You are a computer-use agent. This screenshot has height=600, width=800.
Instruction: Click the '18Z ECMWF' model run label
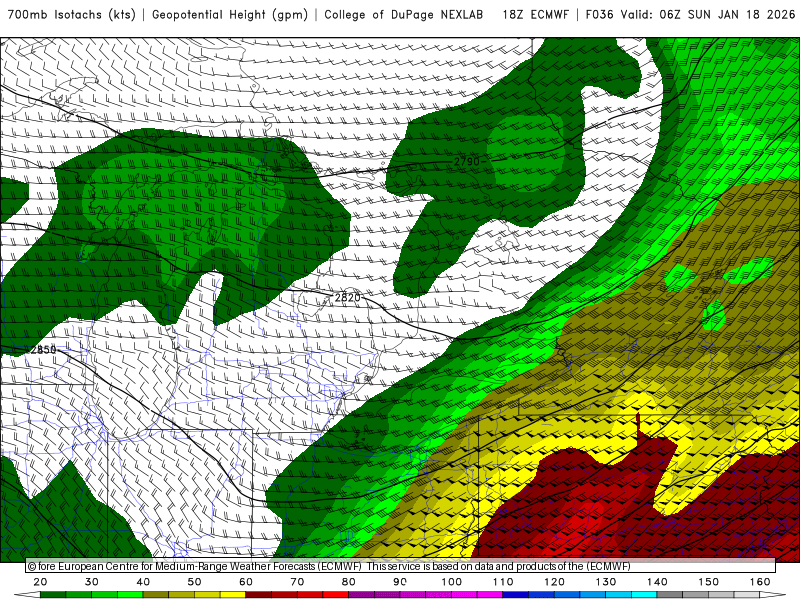[536, 15]
